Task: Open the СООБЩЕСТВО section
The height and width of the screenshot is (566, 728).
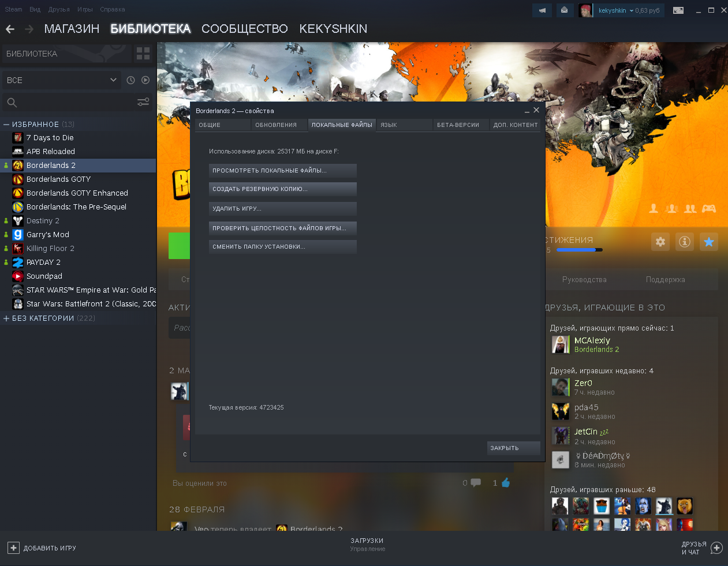Action: pyautogui.click(x=245, y=29)
